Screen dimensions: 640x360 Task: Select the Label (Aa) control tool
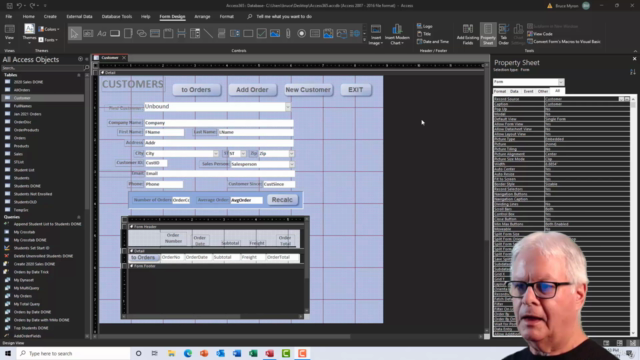click(x=101, y=33)
